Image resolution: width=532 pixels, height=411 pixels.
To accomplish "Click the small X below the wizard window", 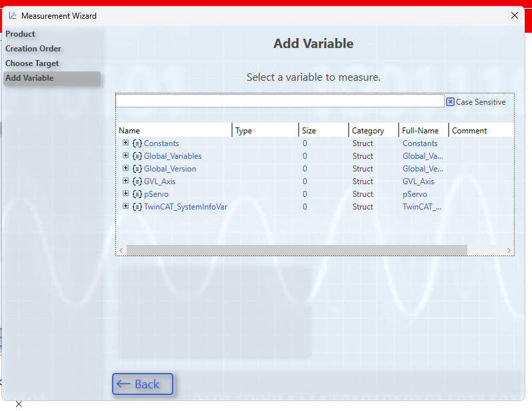I will tap(19, 404).
